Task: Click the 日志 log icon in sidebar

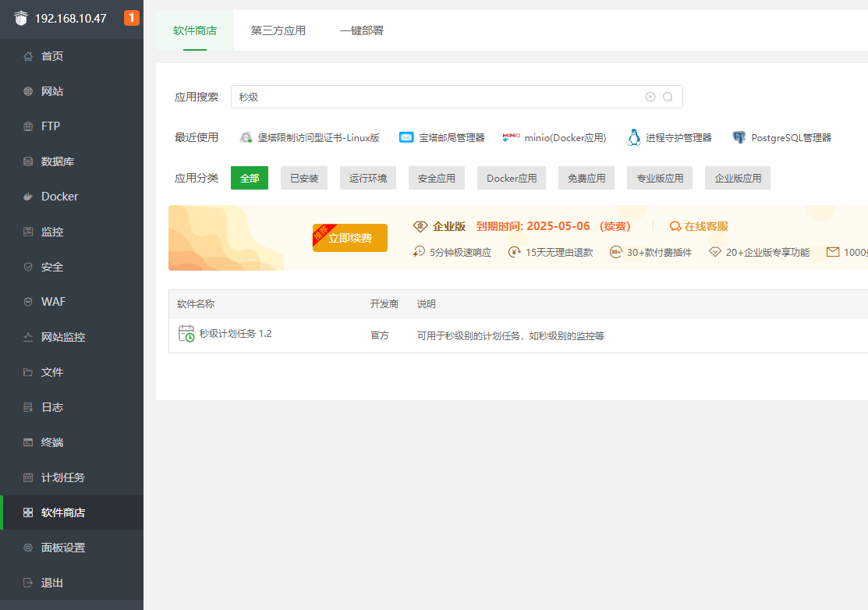Action: [27, 407]
